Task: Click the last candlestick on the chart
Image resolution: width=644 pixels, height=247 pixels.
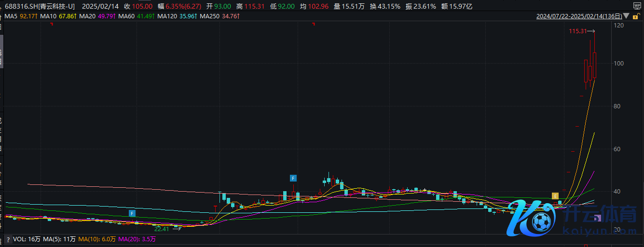Action: (595, 65)
